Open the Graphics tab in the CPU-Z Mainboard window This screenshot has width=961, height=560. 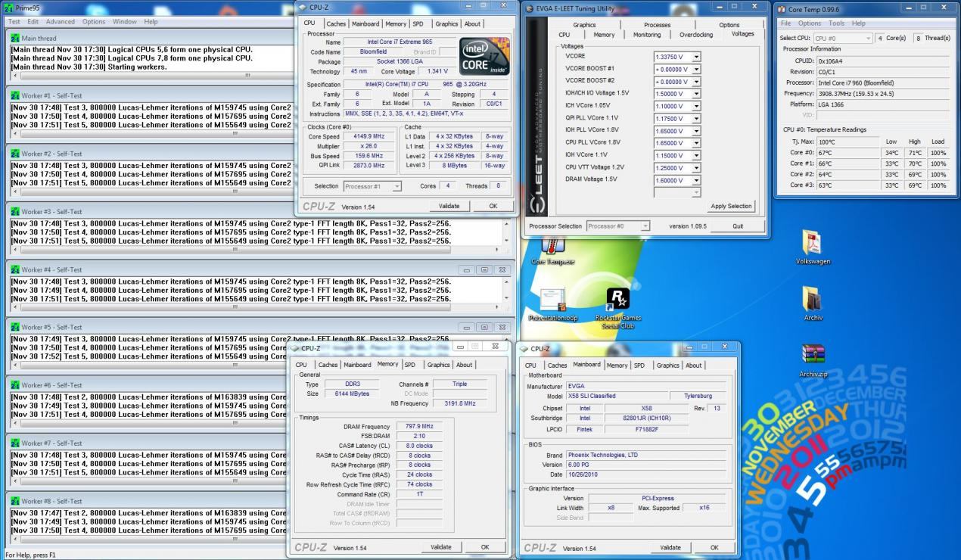(x=667, y=365)
